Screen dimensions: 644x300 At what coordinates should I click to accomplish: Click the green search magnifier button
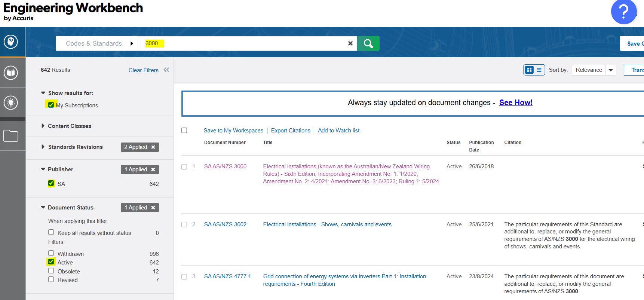[368, 43]
